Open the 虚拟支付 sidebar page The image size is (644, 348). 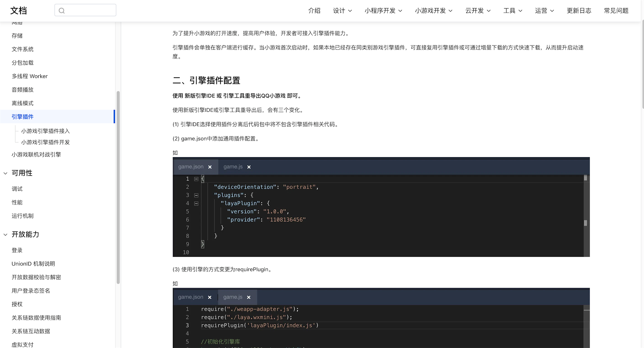(x=22, y=344)
